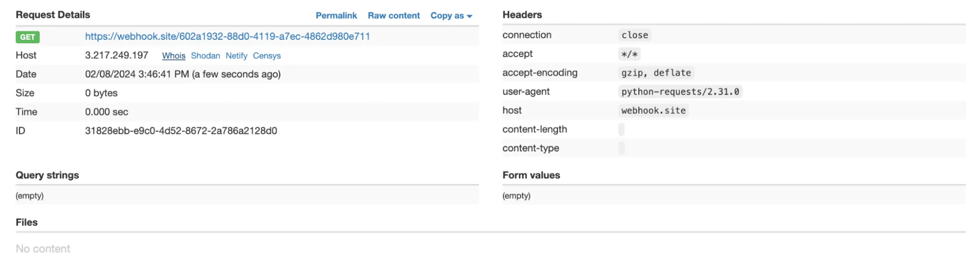Click the webhook.site request URL
Image resolution: width=980 pixels, height=271 pixels.
pyautogui.click(x=227, y=36)
